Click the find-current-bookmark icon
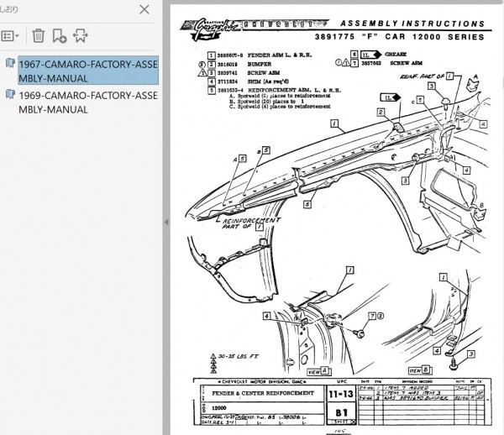Image resolution: width=504 pixels, height=435 pixels. coord(80,35)
